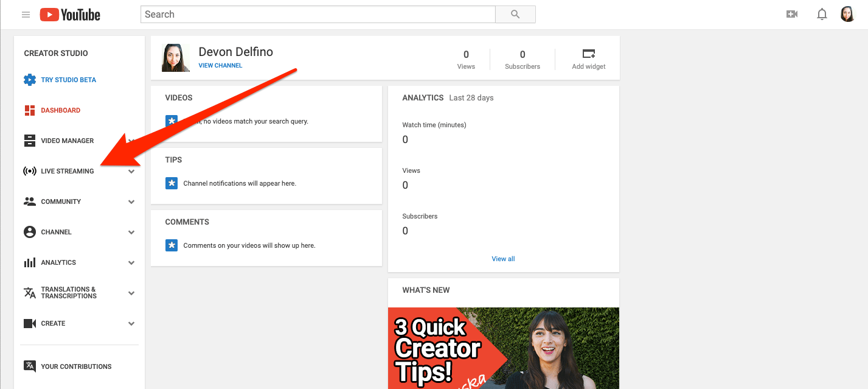The image size is (868, 389).
Task: Open Analytics in the sidebar
Action: tap(58, 262)
